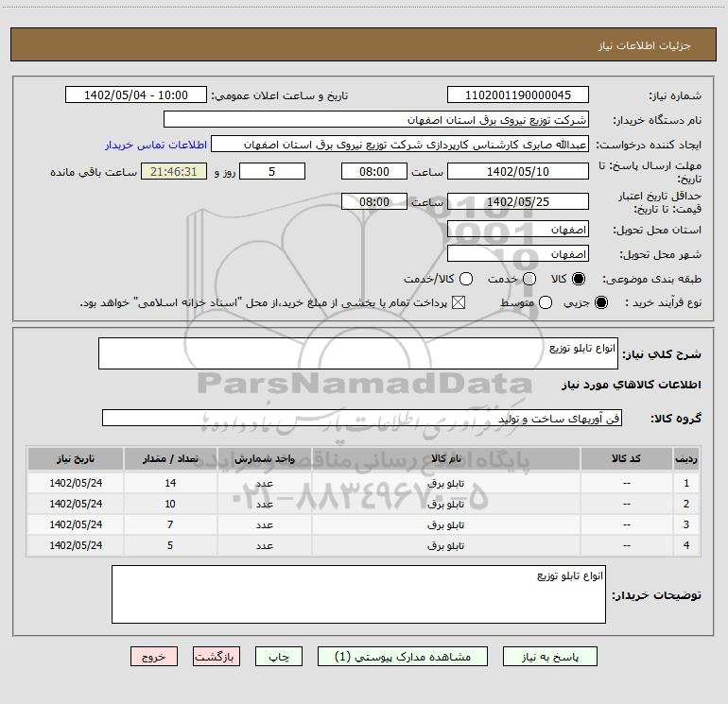Open اطلاعات تماس خریدار link
The width and height of the screenshot is (728, 704).
(156, 145)
